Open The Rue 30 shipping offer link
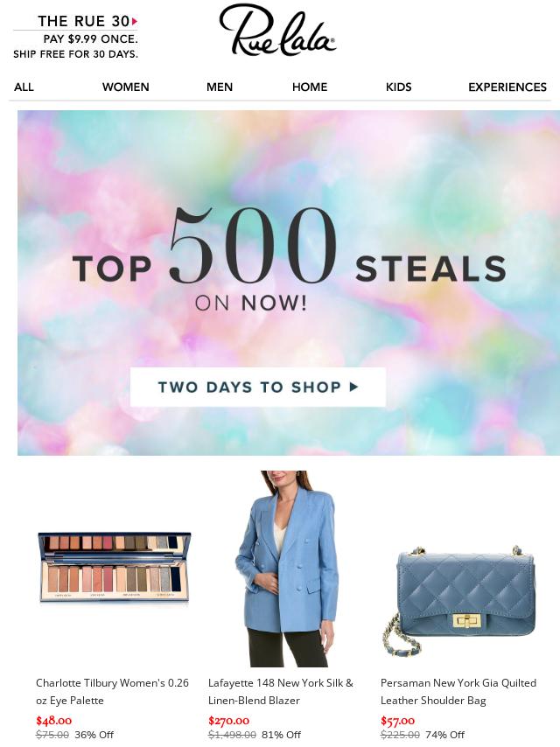This screenshot has height=747, width=560. coord(76,37)
